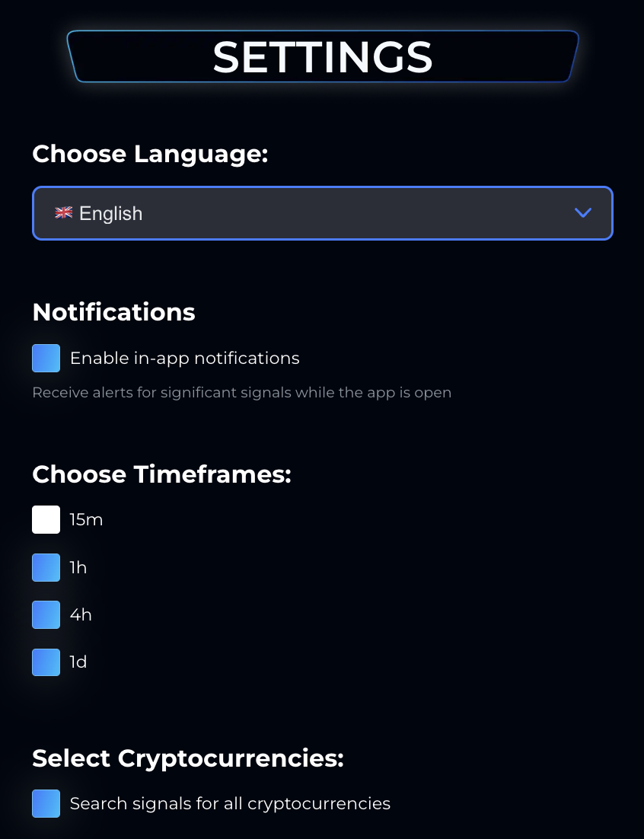The height and width of the screenshot is (839, 644).
Task: Toggle the Enable in-app notifications checkbox
Action: point(46,358)
